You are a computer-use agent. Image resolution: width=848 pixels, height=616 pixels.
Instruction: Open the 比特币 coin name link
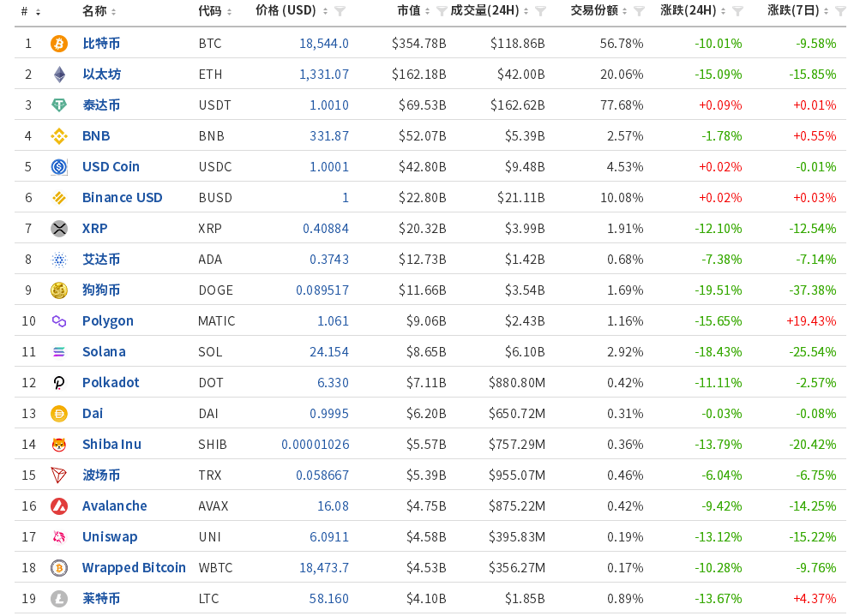coord(102,43)
